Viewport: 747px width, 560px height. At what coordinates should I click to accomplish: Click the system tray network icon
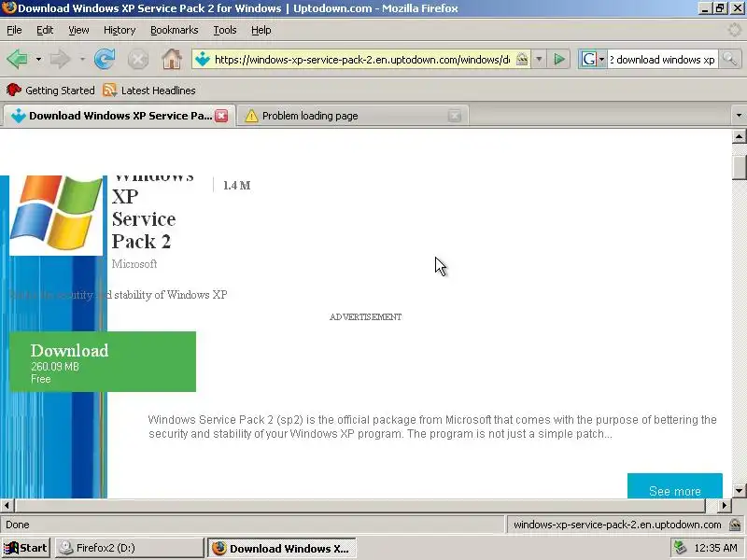(681, 548)
